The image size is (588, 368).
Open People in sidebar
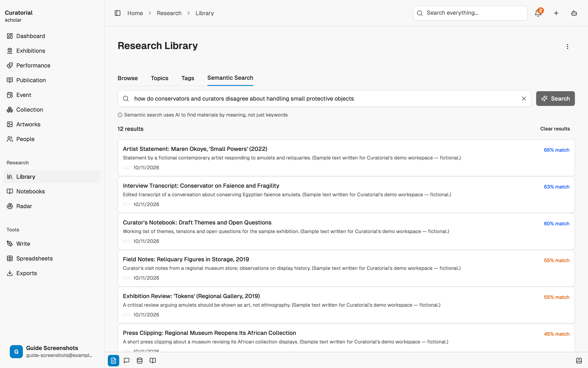coord(52,139)
